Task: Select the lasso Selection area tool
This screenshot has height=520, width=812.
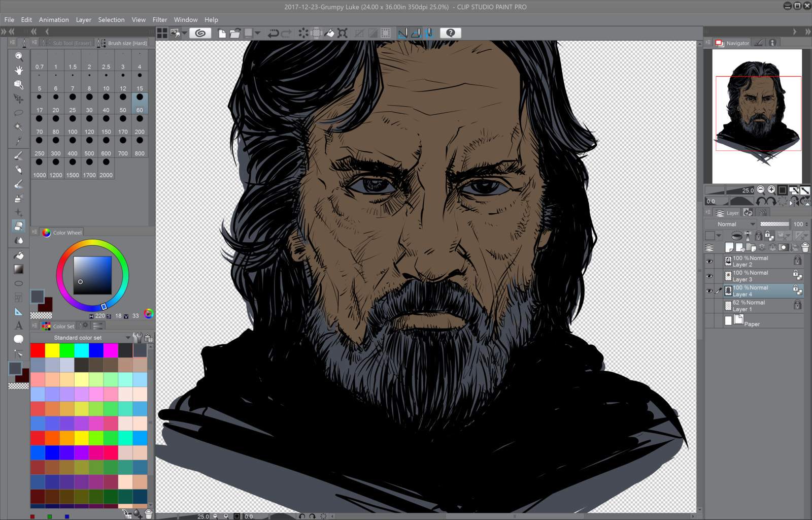Action: coord(19,113)
